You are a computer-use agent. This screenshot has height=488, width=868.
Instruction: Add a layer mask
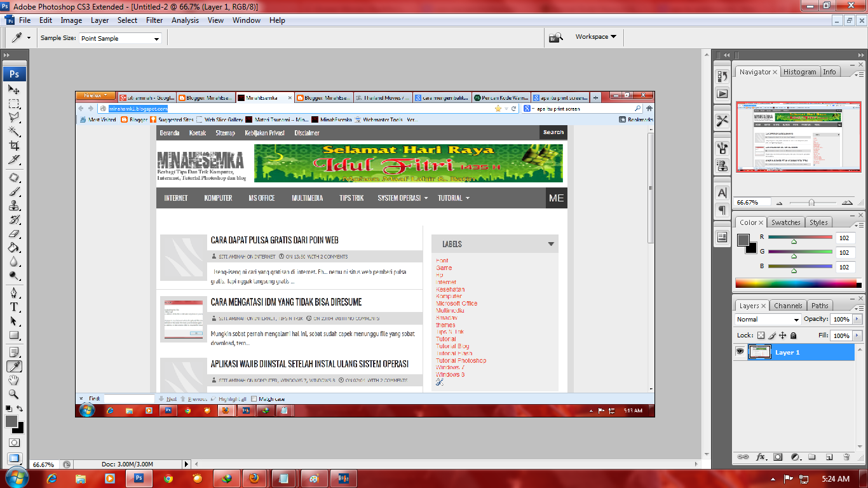pos(778,457)
